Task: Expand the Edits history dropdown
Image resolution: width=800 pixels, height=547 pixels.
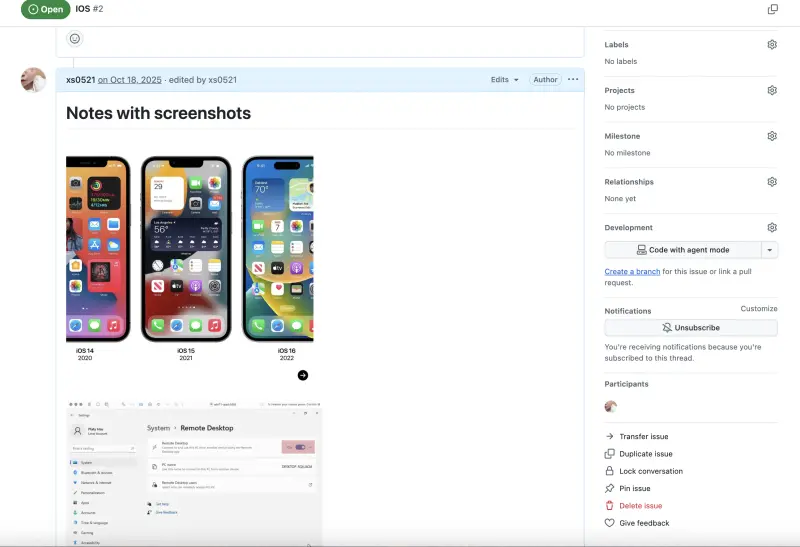Action: [504, 80]
